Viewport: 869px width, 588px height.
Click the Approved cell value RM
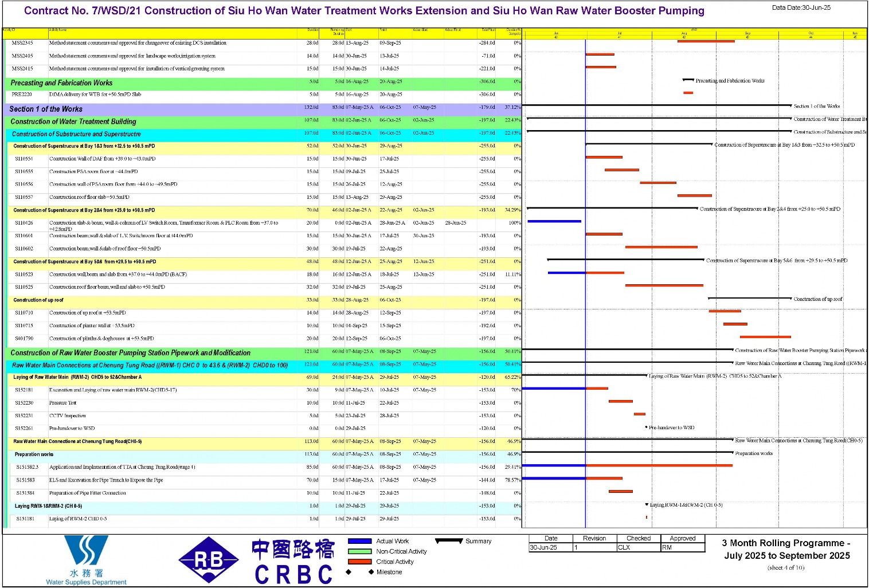coord(667,547)
